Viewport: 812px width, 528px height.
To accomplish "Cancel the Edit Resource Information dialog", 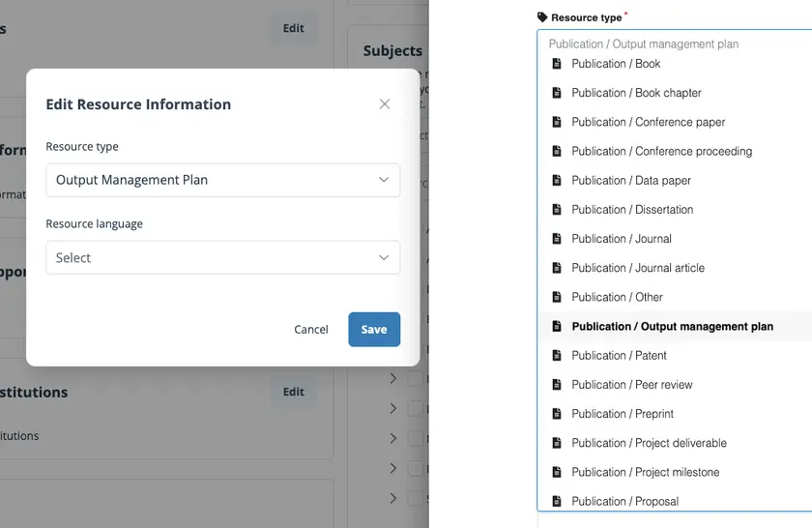I will point(311,330).
